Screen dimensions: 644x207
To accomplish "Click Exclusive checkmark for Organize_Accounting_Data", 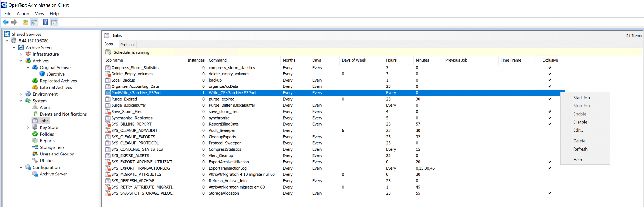I will pyautogui.click(x=550, y=86).
